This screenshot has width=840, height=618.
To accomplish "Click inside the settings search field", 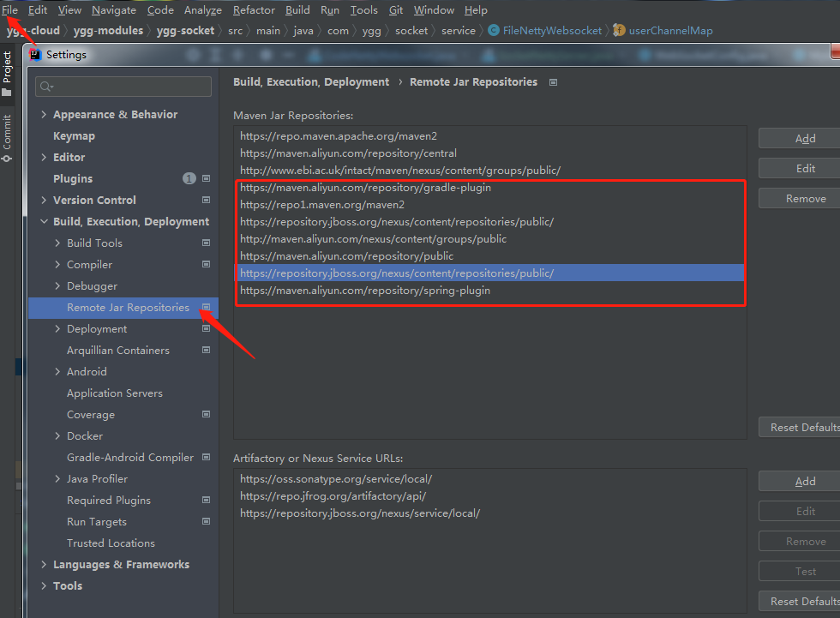I will (x=123, y=86).
